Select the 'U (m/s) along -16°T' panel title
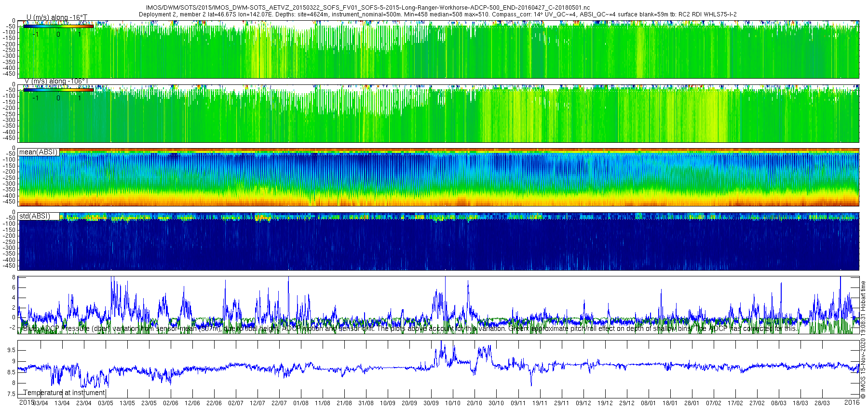This screenshot has width=868, height=410. [x=56, y=17]
